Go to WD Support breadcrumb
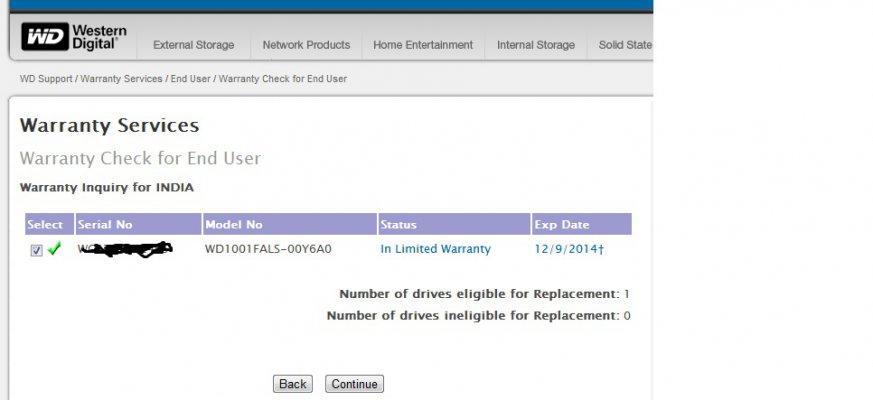Screen dimensions: 873x400 click(x=46, y=79)
